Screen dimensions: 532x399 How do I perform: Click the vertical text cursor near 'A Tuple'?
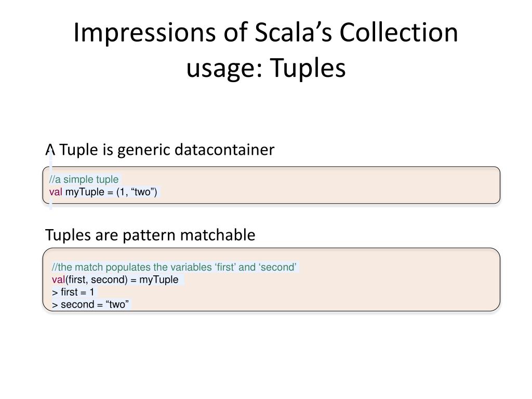[51, 180]
